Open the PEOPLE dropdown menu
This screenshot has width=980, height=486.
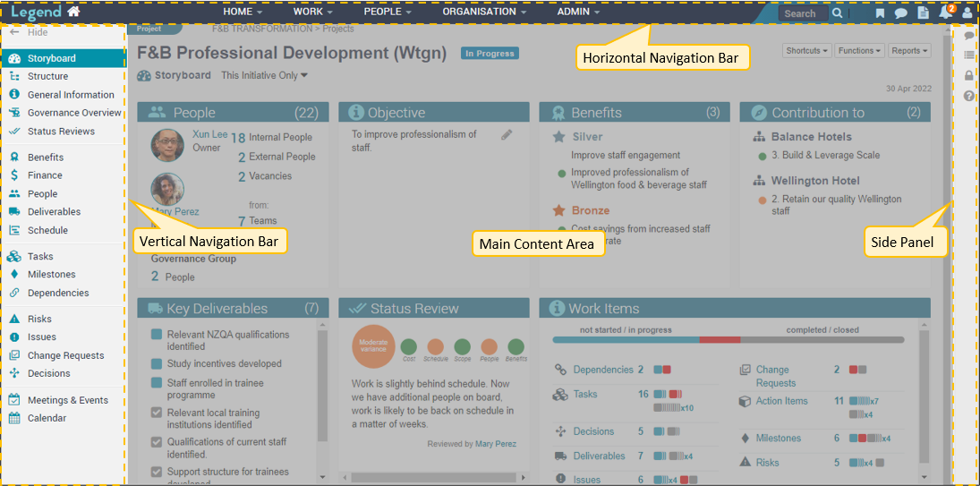pos(388,12)
